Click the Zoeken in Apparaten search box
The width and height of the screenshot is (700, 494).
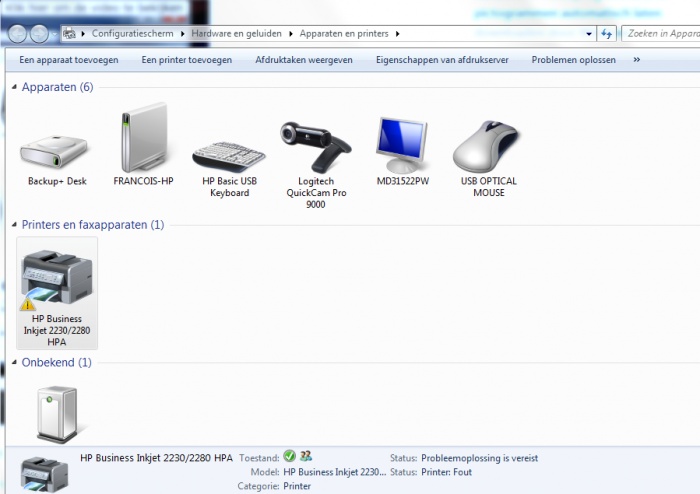coord(661,33)
